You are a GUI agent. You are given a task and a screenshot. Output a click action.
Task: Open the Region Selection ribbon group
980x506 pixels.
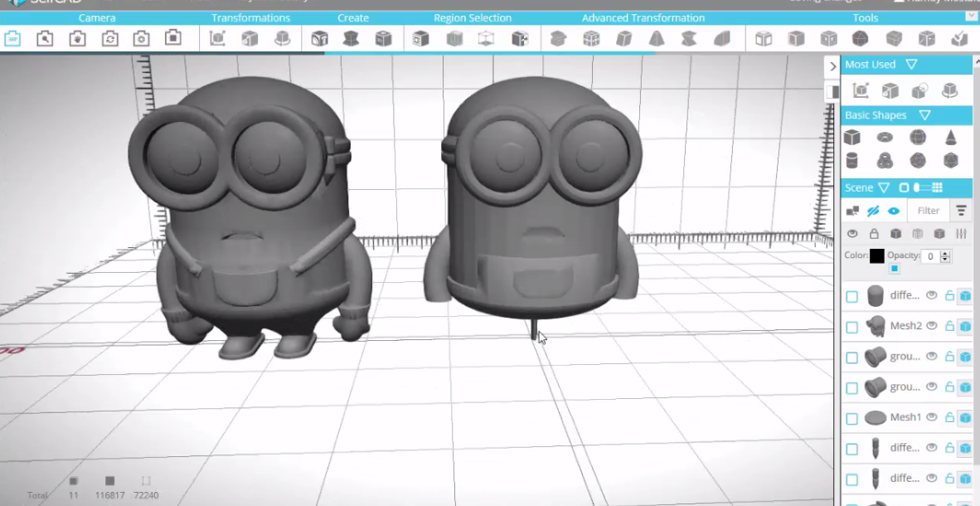[x=473, y=18]
